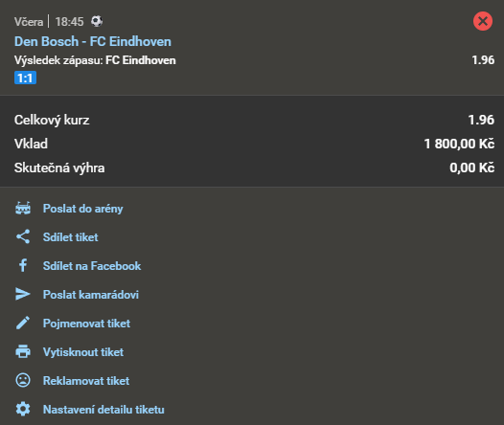
Task: Open the Den Bosch - FC Eindhoven match link
Action: click(x=93, y=41)
